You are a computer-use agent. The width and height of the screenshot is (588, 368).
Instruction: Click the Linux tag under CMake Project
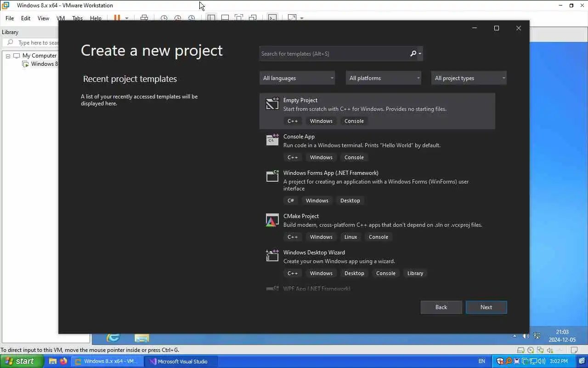coord(351,237)
